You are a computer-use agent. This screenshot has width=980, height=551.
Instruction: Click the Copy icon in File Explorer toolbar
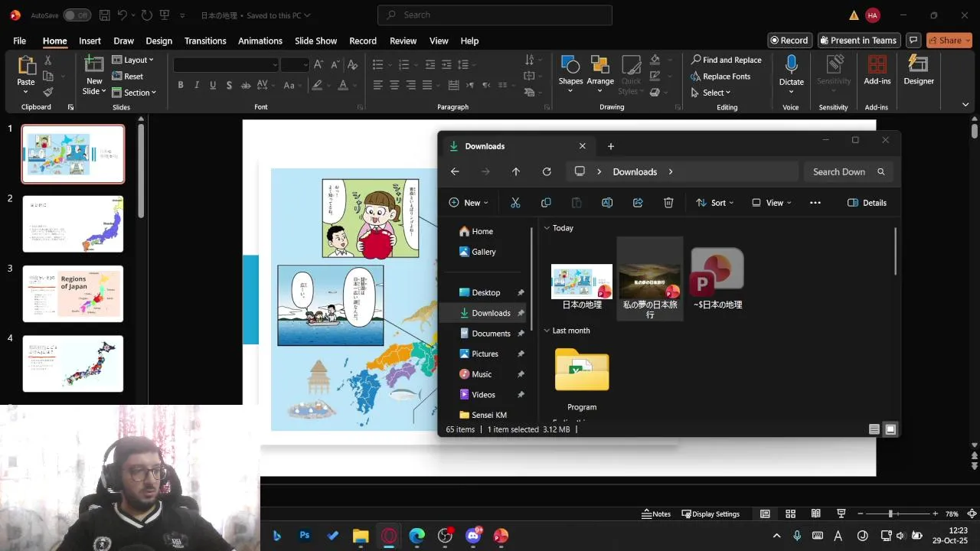[x=546, y=203]
